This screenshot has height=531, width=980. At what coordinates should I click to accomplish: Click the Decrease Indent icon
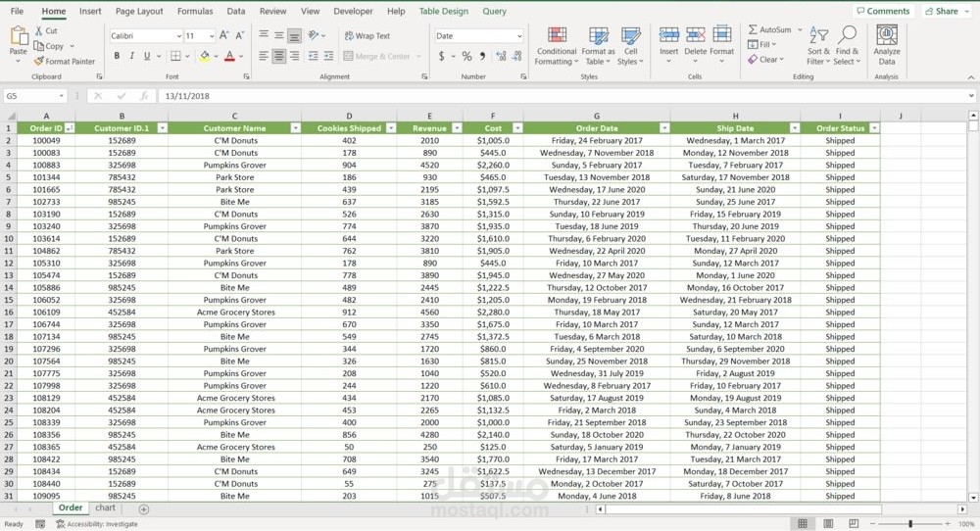pyautogui.click(x=314, y=56)
